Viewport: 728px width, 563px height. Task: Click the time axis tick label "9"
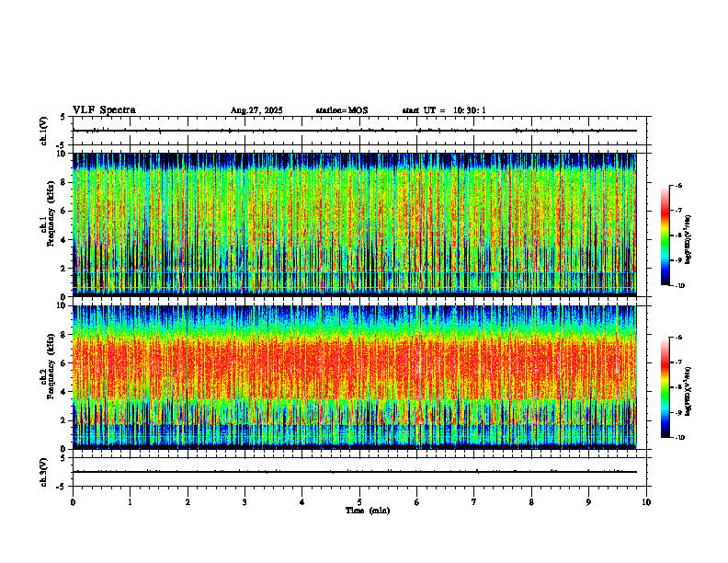588,502
